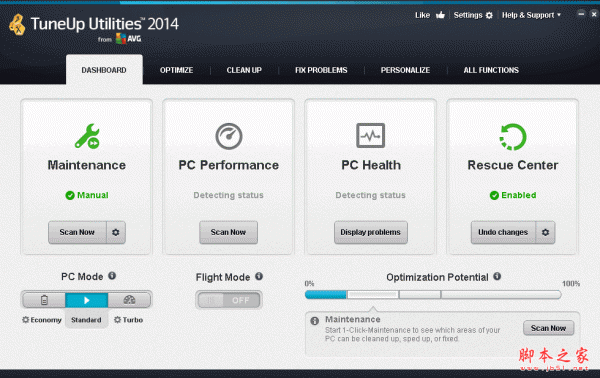
Task: Click the PC Performance gauge icon
Action: [228, 136]
